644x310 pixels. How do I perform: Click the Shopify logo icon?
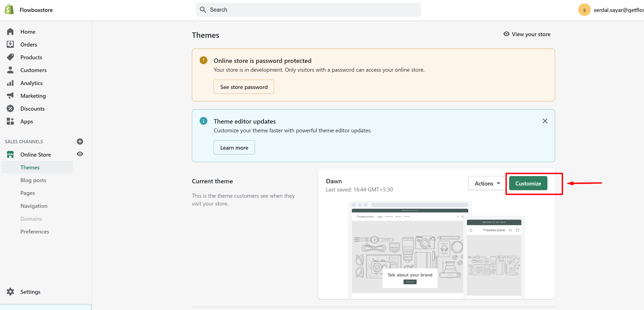[9, 9]
